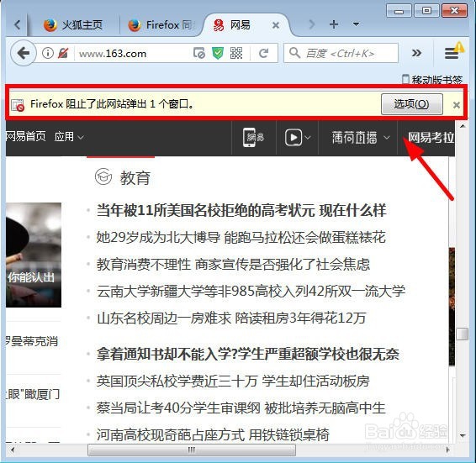Open the 罗曼蒂克消 link on left

pyautogui.click(x=32, y=341)
